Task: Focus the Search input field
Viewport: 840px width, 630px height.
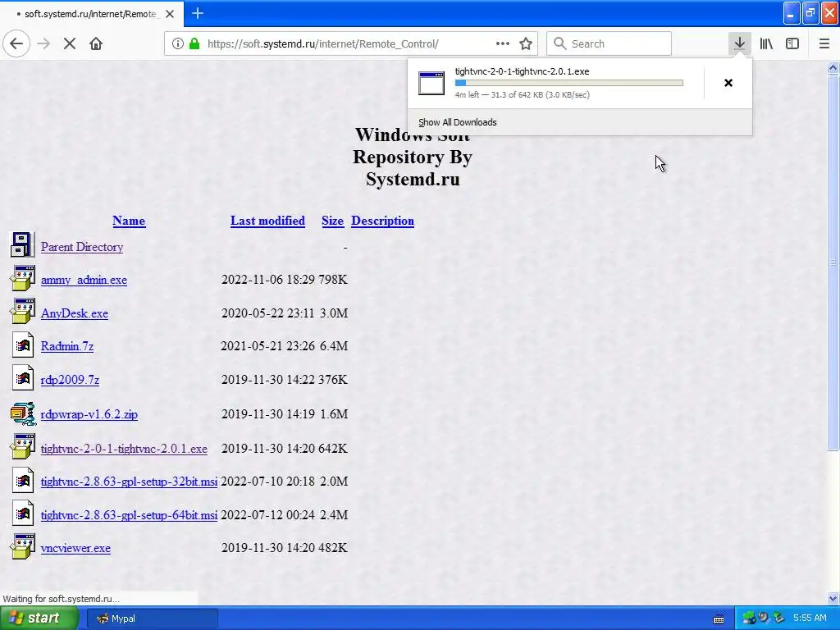Action: point(609,43)
